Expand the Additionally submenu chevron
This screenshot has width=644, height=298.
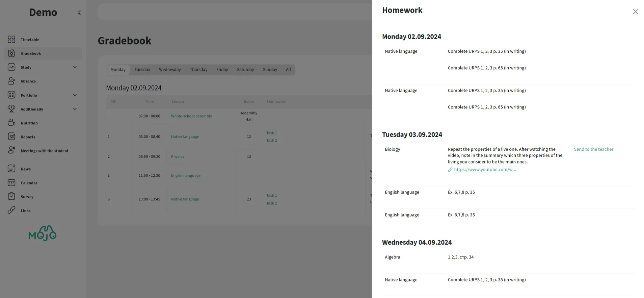pyautogui.click(x=75, y=109)
